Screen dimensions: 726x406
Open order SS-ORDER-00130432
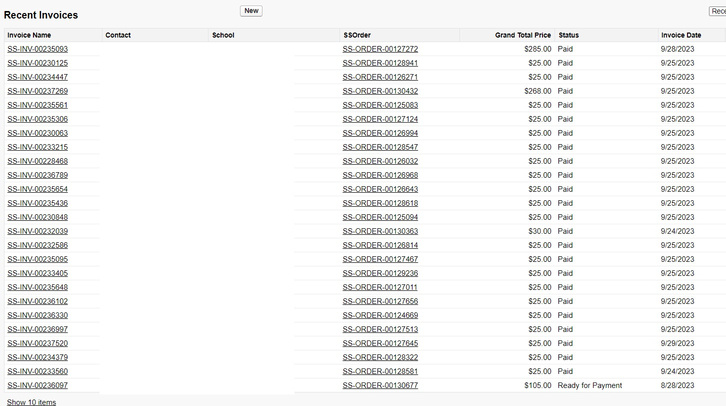pyautogui.click(x=380, y=91)
